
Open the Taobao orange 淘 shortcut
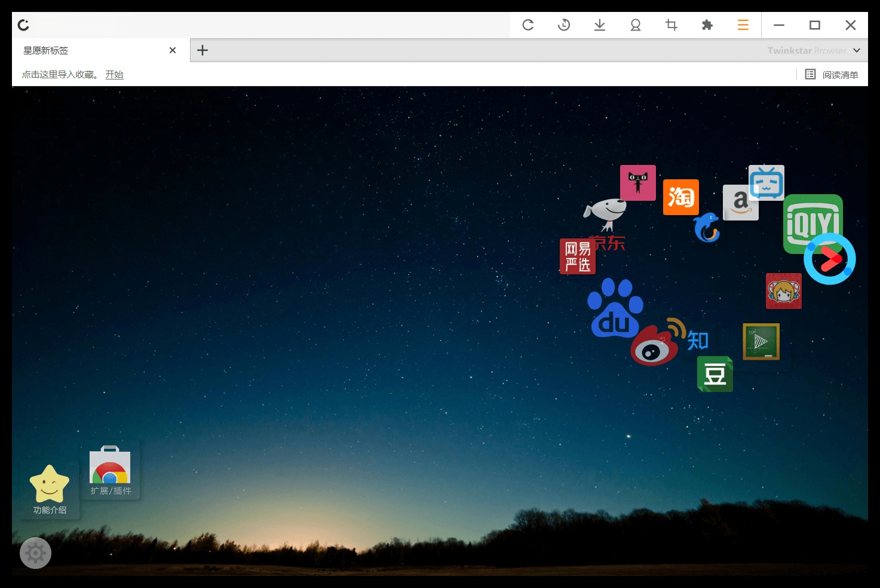point(681,197)
